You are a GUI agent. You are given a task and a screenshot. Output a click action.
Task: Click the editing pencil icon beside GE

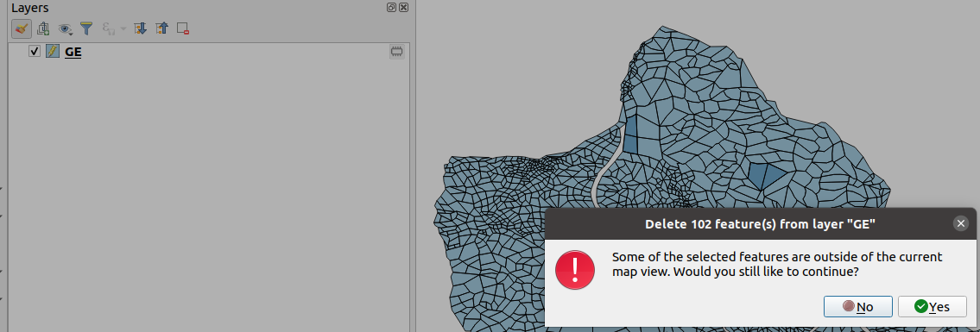coord(53,51)
